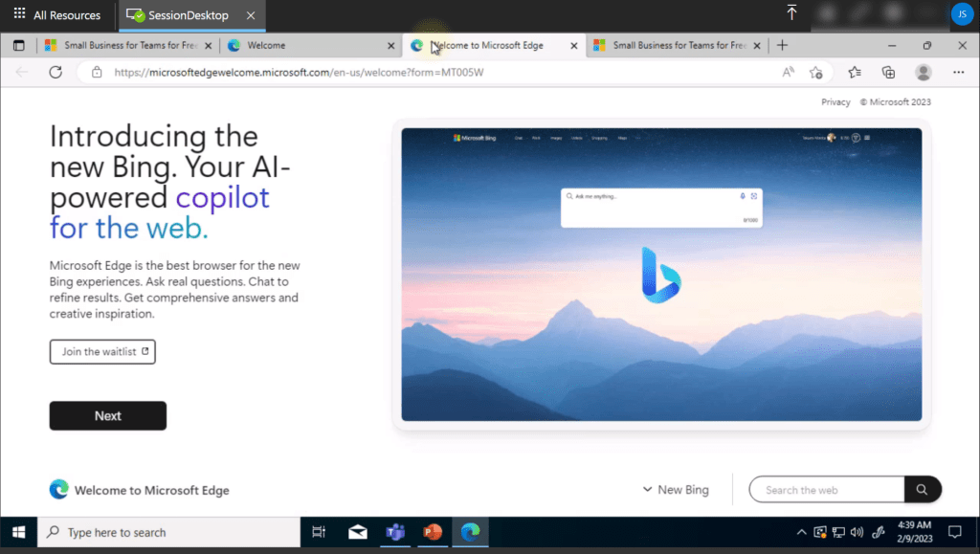Switch to the SessionDesktop tab
Viewport: 980px width, 554px height.
(x=188, y=15)
